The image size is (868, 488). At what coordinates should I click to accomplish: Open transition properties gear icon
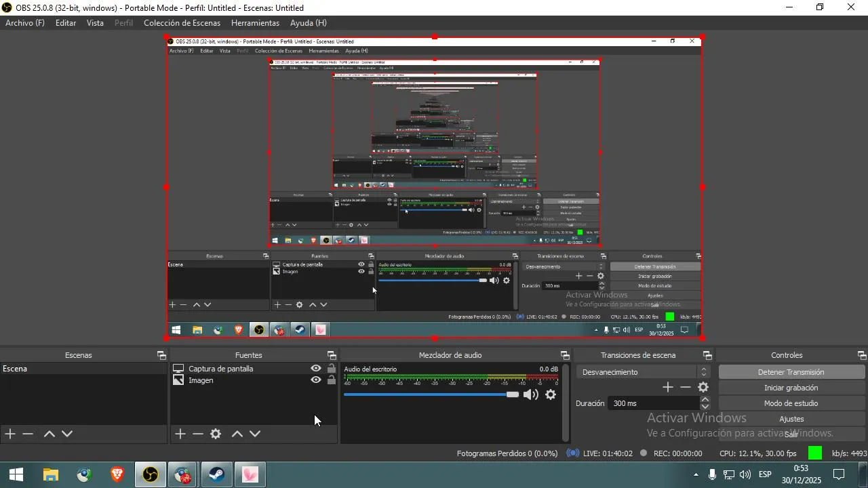coord(703,387)
